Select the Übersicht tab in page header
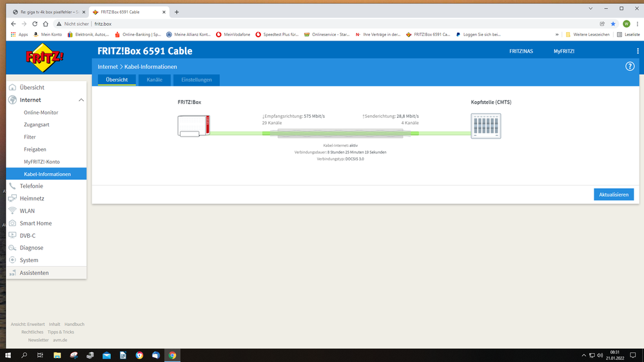644x362 pixels. (117, 80)
